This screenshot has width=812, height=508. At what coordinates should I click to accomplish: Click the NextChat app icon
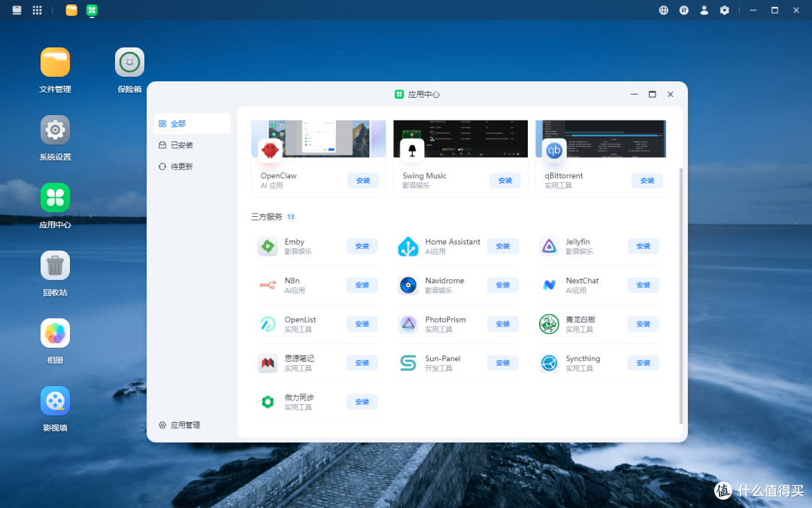tap(549, 285)
